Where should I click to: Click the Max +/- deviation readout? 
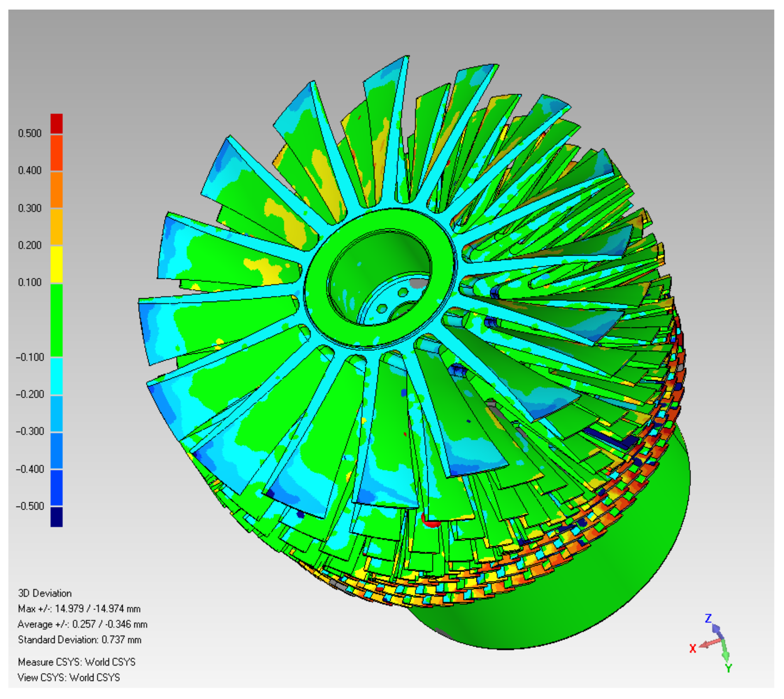pos(79,609)
